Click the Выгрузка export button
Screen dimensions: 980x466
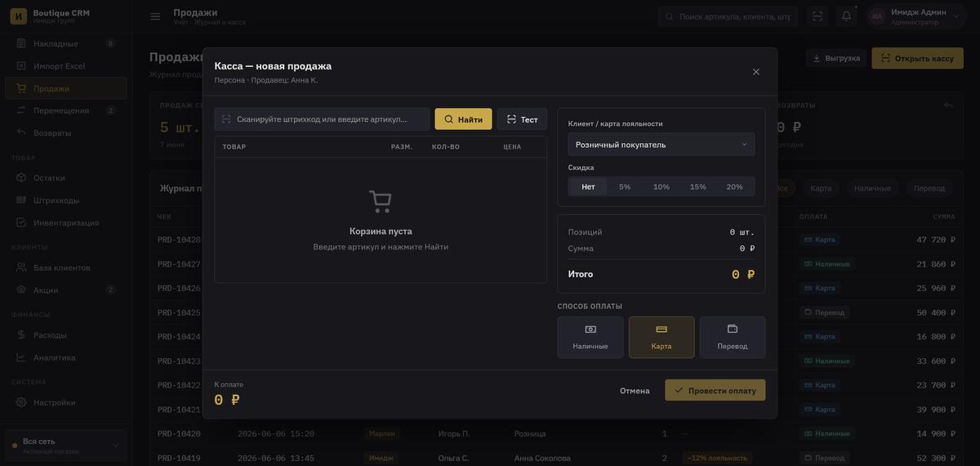[x=836, y=58]
